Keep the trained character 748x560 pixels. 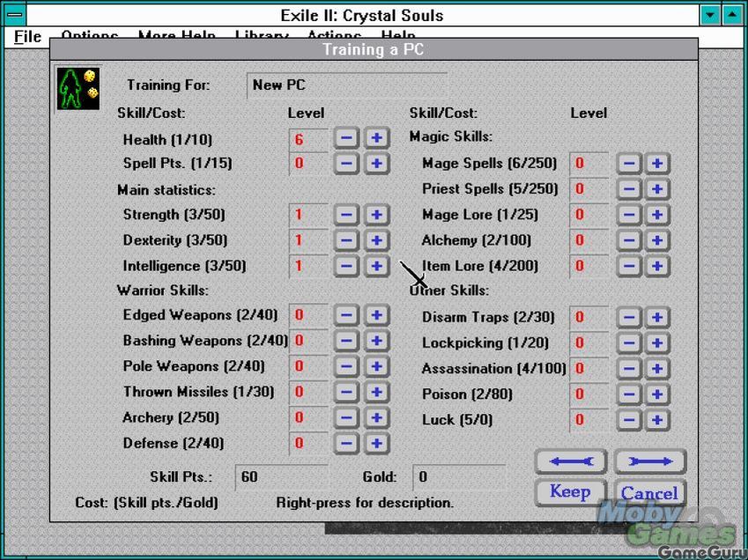pyautogui.click(x=571, y=491)
